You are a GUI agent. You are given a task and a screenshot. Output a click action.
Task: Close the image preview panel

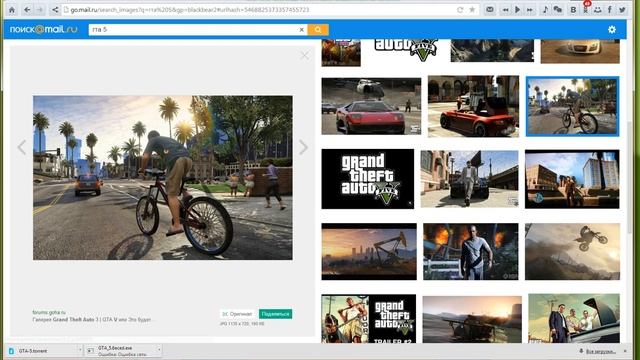tap(304, 55)
